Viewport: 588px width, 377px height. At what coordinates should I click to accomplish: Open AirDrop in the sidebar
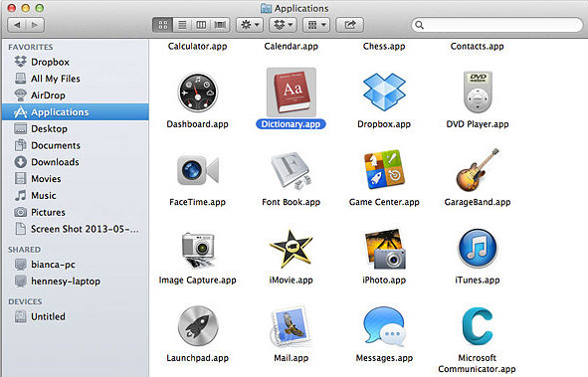point(75,95)
